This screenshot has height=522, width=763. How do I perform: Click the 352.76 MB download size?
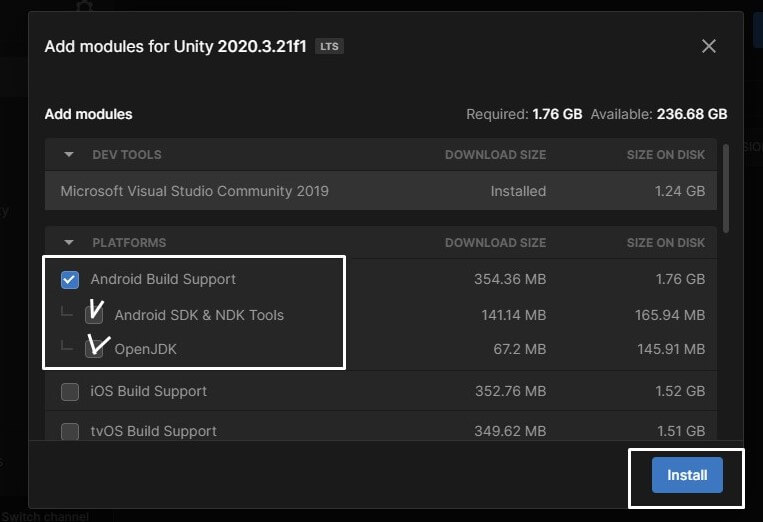point(510,391)
